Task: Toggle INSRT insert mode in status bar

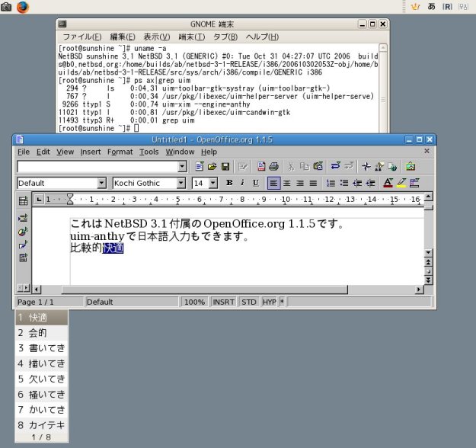Action: click(223, 302)
